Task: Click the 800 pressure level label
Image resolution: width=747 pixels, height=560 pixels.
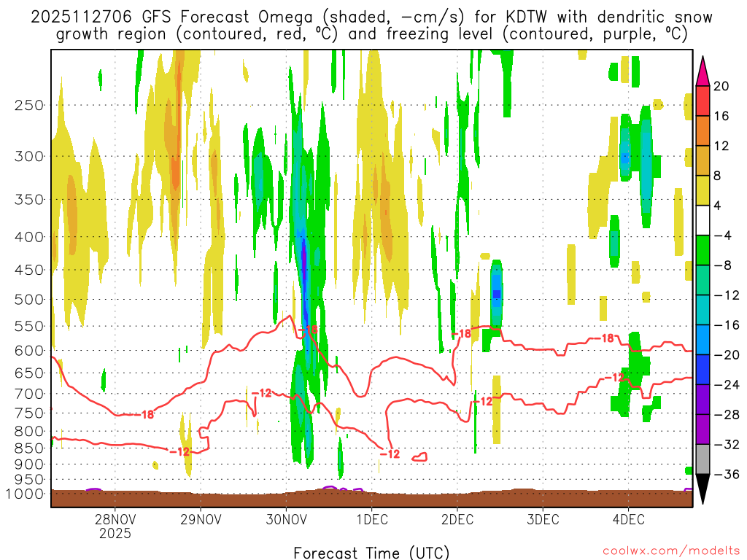Action: coord(29,432)
